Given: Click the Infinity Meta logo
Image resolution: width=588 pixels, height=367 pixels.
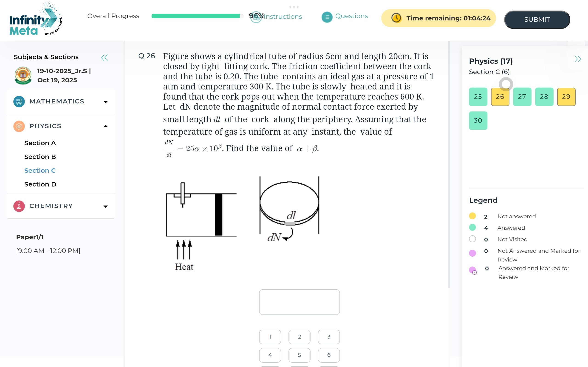Looking at the screenshot, I should (x=35, y=19).
